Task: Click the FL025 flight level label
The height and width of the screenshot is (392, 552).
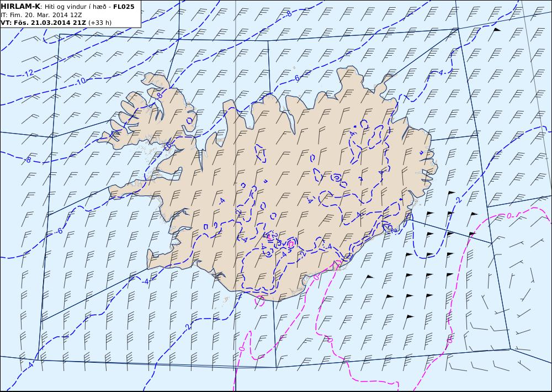Action: [x=124, y=7]
